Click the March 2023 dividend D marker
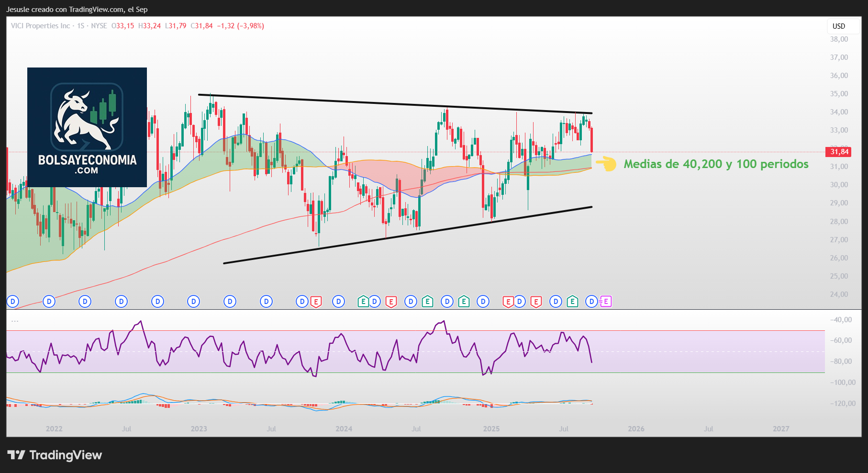The image size is (868, 473). (230, 302)
